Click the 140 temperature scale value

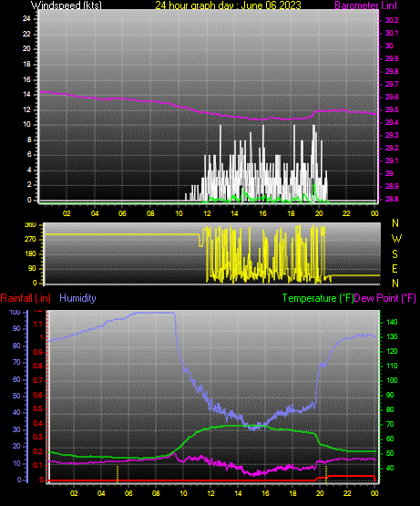pos(392,322)
